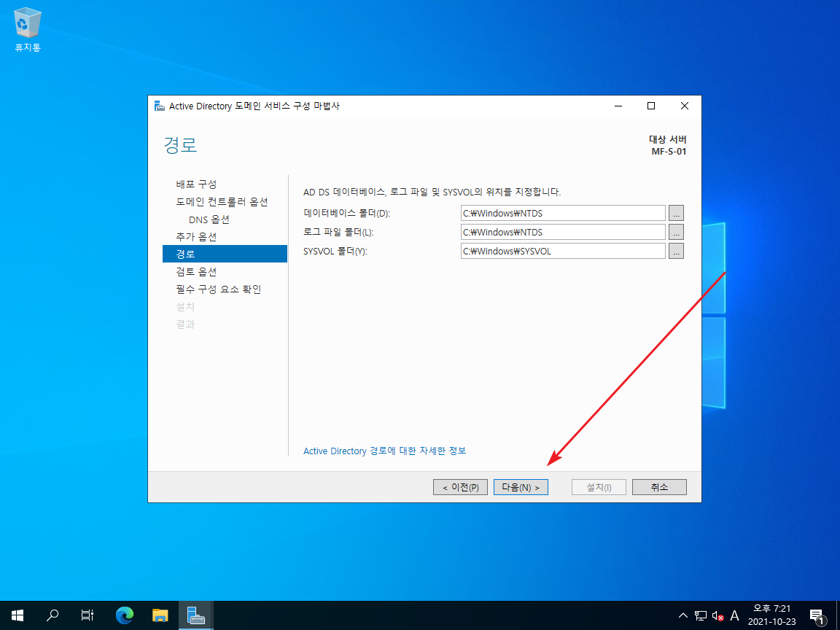Click the log file folder path field
Viewport: 840px width, 630px height.
coord(563,232)
